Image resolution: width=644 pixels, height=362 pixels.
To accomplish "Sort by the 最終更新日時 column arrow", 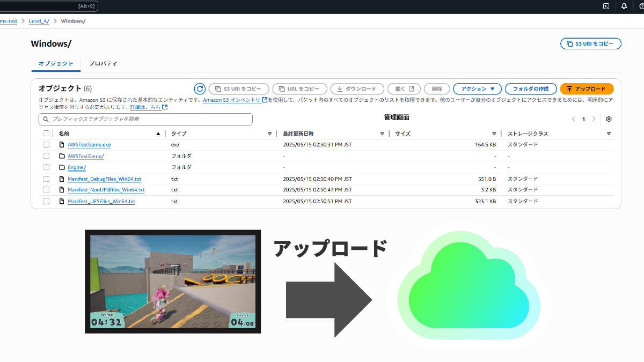I will [382, 134].
